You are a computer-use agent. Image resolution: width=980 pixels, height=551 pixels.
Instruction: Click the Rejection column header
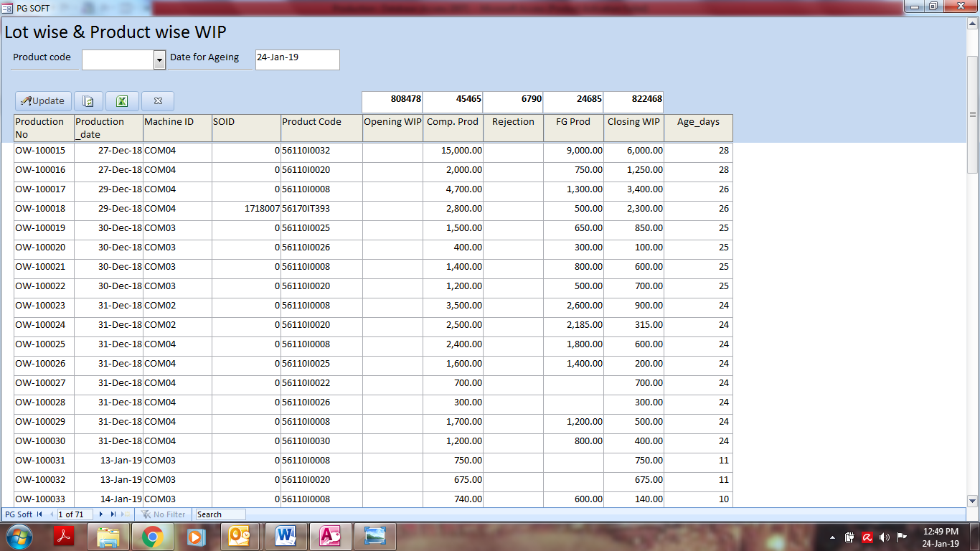point(513,128)
